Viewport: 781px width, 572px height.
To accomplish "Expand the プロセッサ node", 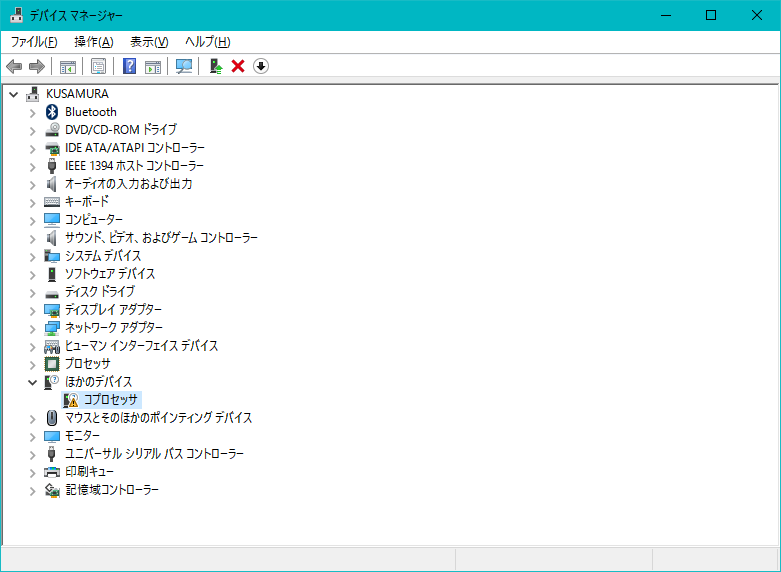I will (x=32, y=365).
